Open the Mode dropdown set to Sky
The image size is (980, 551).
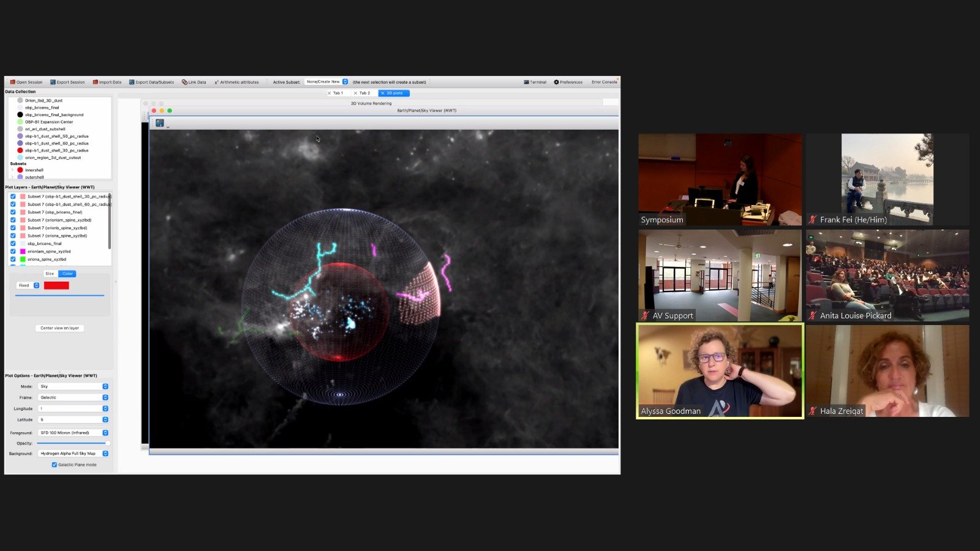73,386
